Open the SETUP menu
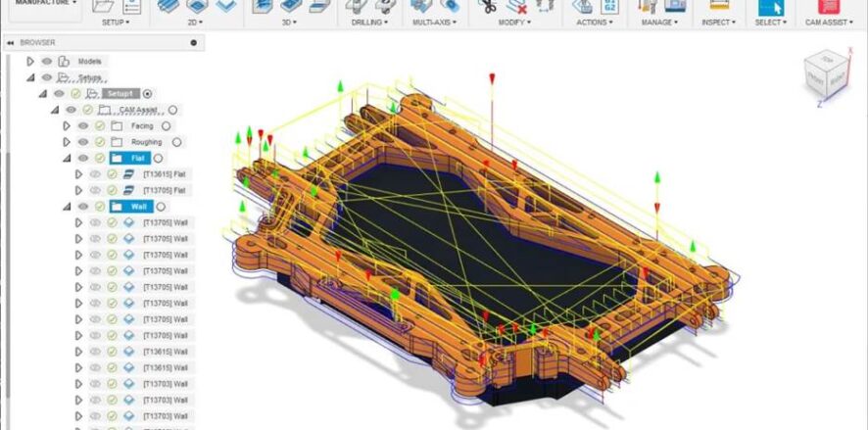This screenshot has width=868, height=430. point(116,23)
